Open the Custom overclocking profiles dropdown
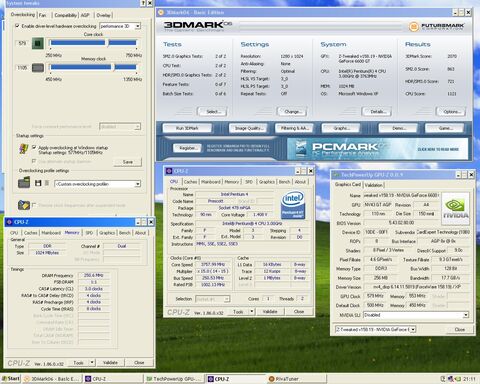 tap(138, 184)
